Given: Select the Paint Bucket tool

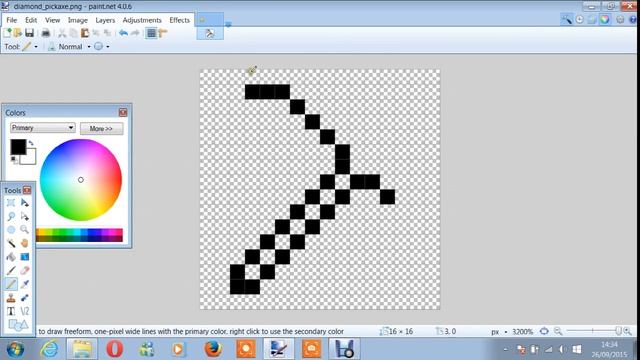Looking at the screenshot, I should [11, 257].
